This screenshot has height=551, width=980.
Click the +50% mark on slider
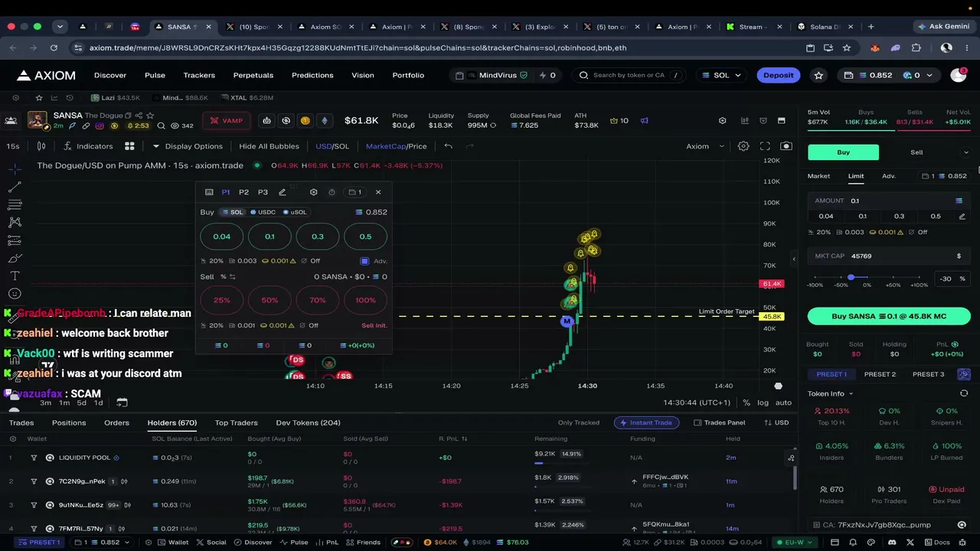coord(893,285)
